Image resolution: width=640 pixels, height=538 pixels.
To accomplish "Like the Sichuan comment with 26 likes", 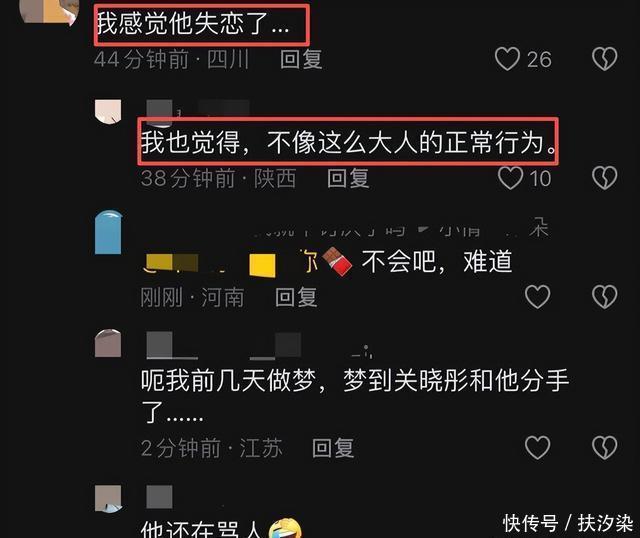I will click(507, 59).
